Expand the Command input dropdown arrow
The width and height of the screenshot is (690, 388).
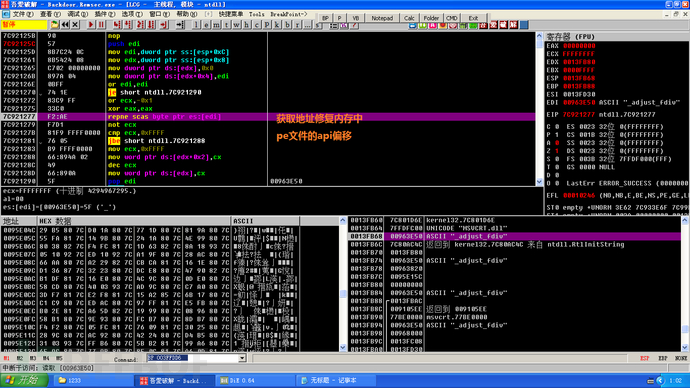pos(242,358)
